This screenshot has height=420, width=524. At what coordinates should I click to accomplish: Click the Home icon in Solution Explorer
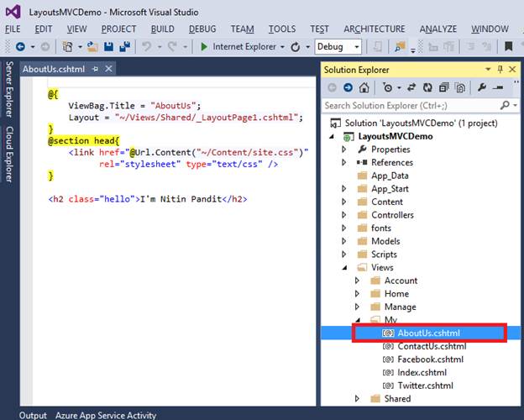(x=365, y=87)
